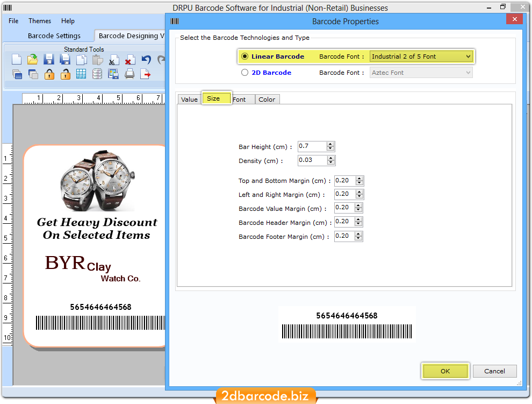The image size is (532, 404).
Task: Click OK in Barcode Properties
Action: coord(445,371)
